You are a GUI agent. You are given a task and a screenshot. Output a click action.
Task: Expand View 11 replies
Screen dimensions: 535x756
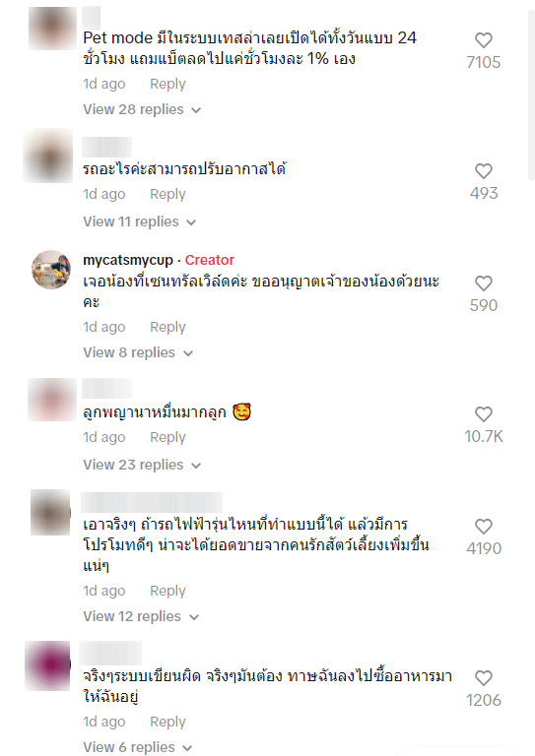140,221
